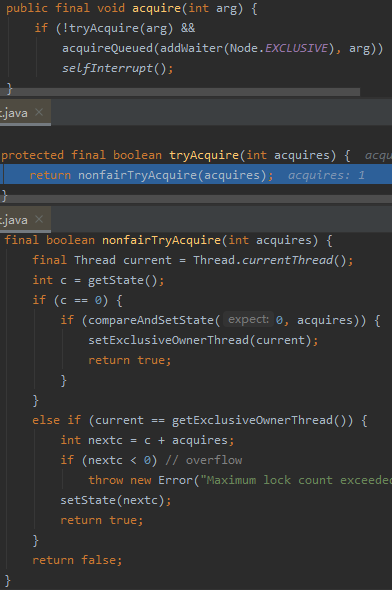Click the getState() call
Image resolution: width=392 pixels, height=590 pixels.
[122, 280]
